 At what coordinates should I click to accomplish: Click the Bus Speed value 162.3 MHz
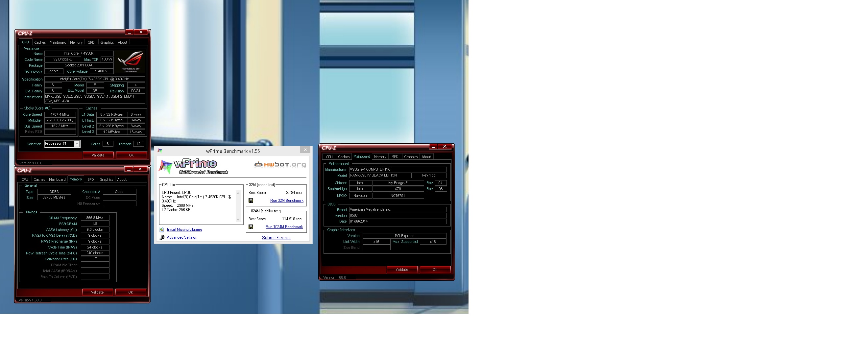(60, 126)
